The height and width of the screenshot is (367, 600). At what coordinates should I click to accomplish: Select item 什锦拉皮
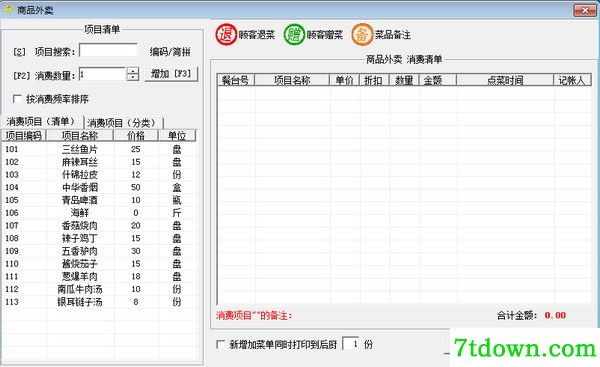80,175
